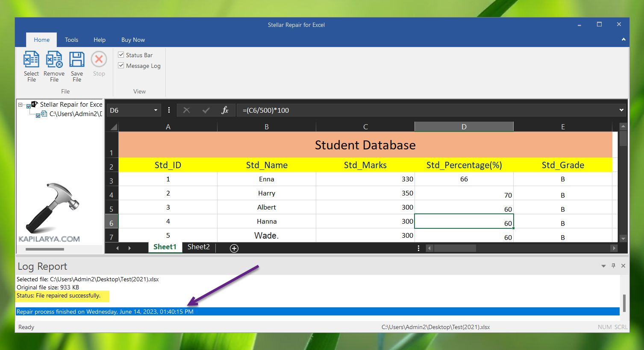The width and height of the screenshot is (644, 350).
Task: Open the Help menu tab
Action: pyautogui.click(x=100, y=40)
